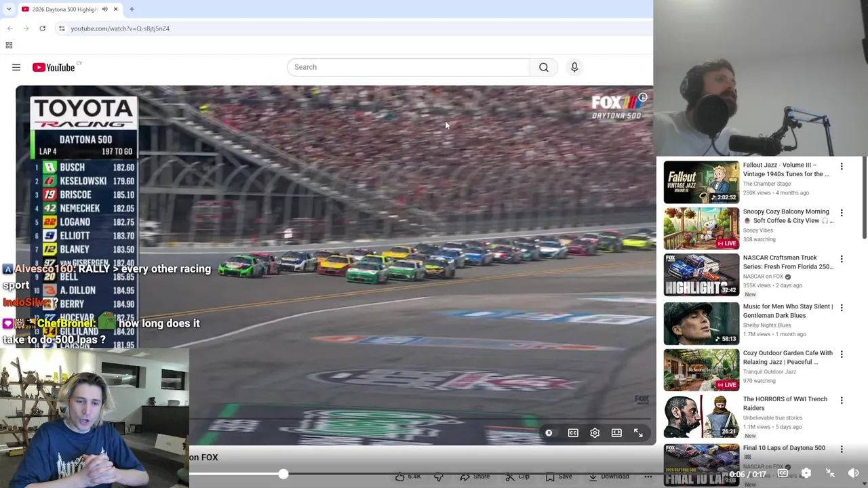Viewport: 868px width, 488px height.
Task: Visit Tranquil Outdoor Jazz channel
Action: click(x=769, y=372)
